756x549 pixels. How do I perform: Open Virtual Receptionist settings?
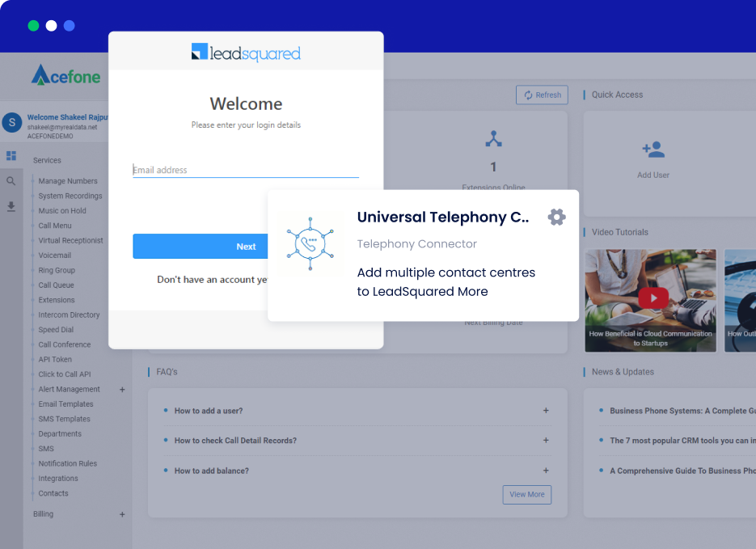[71, 240]
